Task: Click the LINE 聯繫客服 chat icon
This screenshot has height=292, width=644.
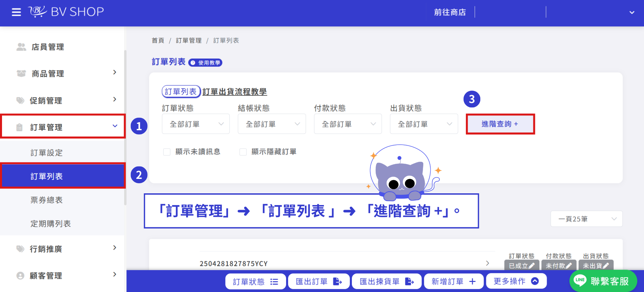Action: click(580, 280)
